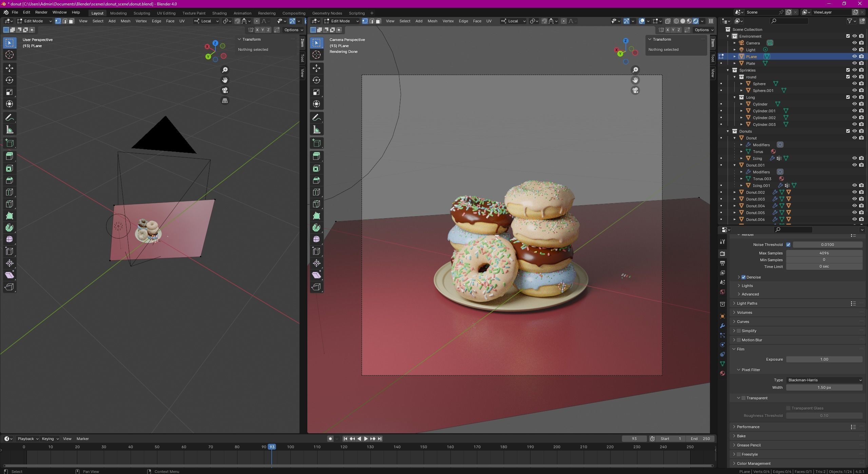
Task: Open the World properties tab
Action: [722, 292]
